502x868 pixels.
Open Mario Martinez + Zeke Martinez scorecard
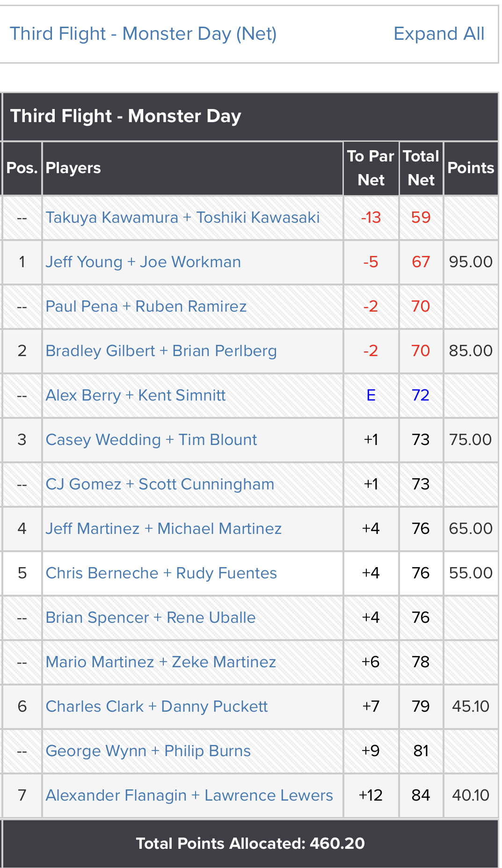(x=161, y=662)
